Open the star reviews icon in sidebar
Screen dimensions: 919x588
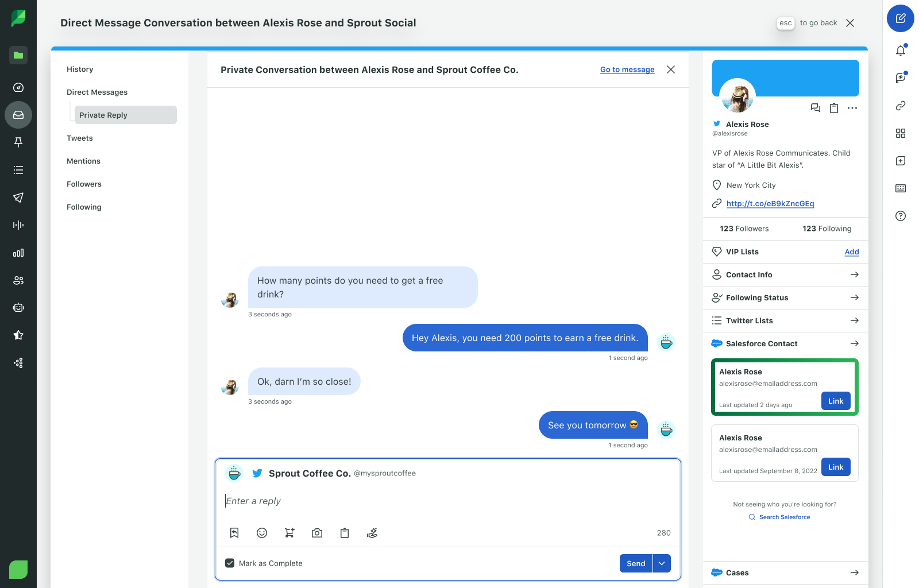point(18,335)
